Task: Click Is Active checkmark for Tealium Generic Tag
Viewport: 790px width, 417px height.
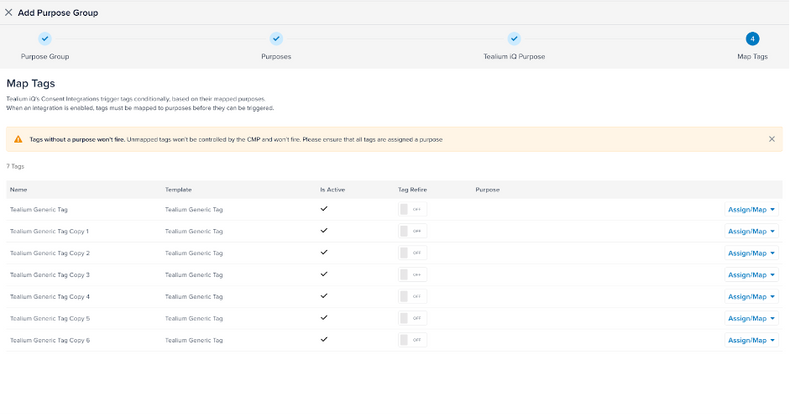Action: point(323,209)
